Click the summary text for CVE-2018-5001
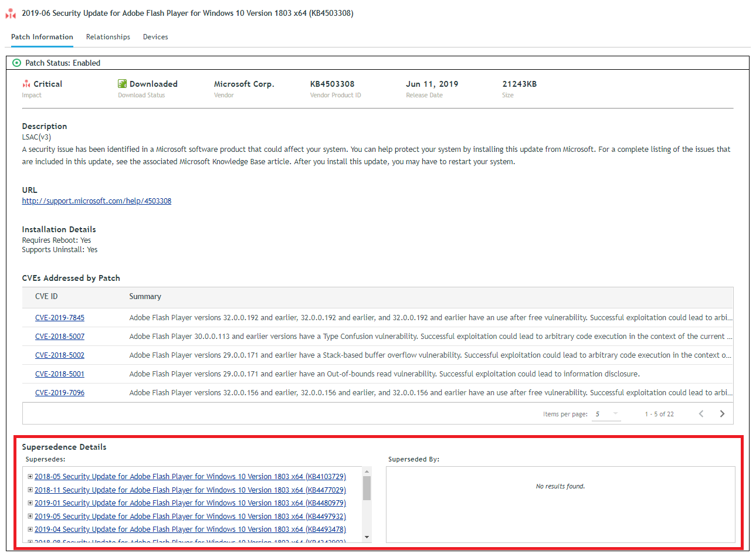This screenshot has height=560, width=756. [x=384, y=374]
